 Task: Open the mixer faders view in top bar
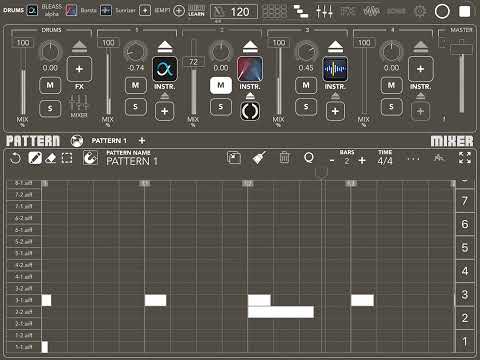pyautogui.click(x=324, y=11)
